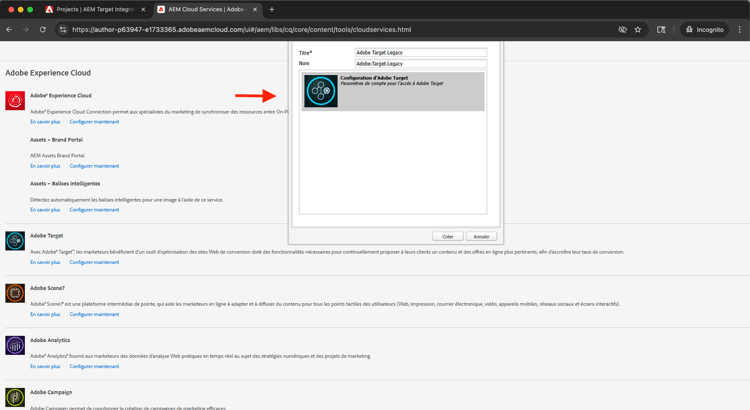This screenshot has height=410, width=750.
Task: Close the AEM Cloud Services tab
Action: pyautogui.click(x=255, y=10)
